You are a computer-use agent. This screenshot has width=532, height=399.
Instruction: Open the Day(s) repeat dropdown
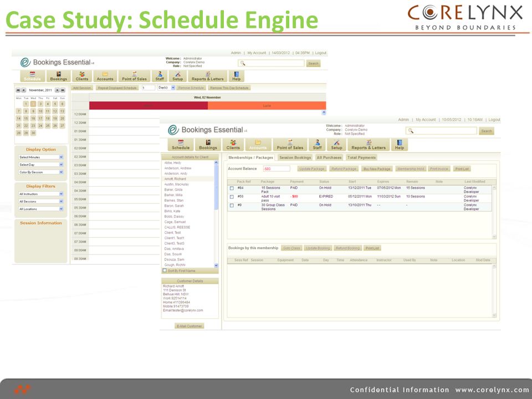coord(166,88)
